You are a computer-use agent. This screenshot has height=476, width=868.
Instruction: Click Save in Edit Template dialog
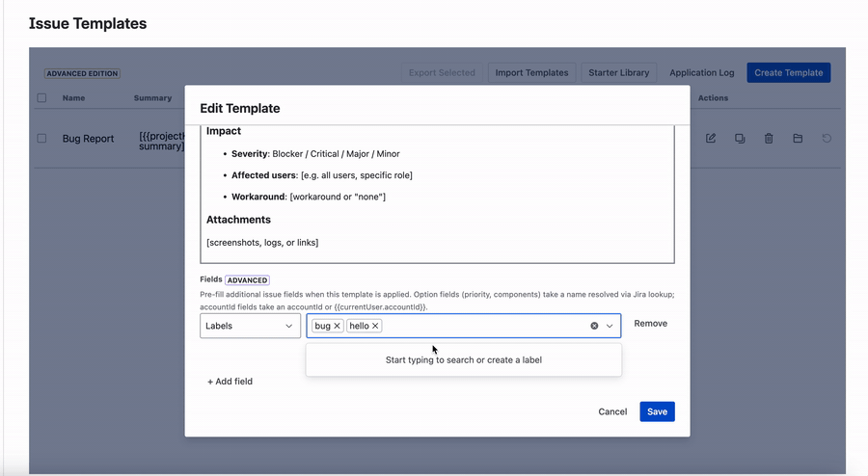coord(657,411)
